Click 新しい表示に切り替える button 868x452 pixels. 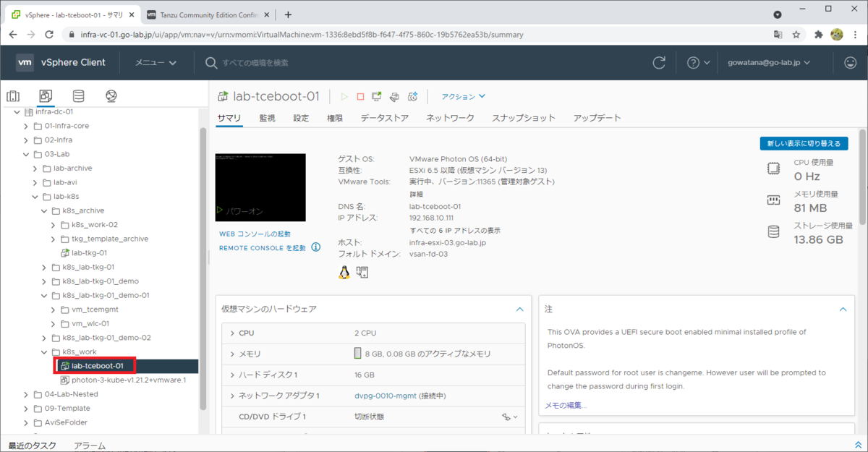(x=804, y=143)
